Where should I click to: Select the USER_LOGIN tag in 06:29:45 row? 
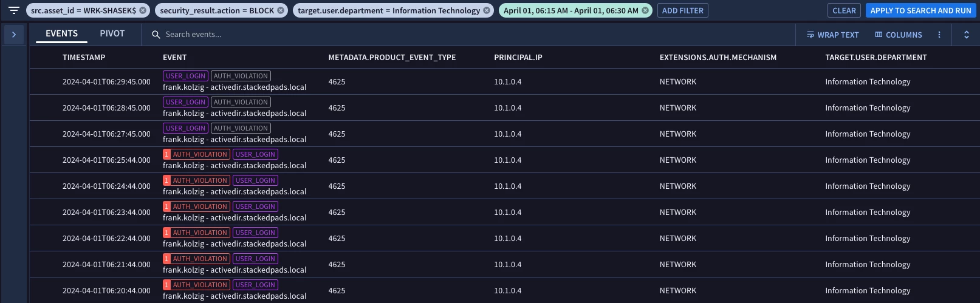click(x=186, y=76)
